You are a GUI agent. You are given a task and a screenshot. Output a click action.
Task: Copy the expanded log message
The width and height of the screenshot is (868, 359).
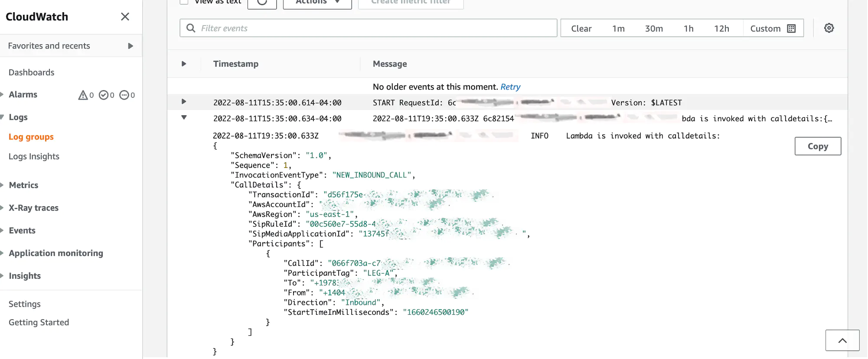point(818,146)
